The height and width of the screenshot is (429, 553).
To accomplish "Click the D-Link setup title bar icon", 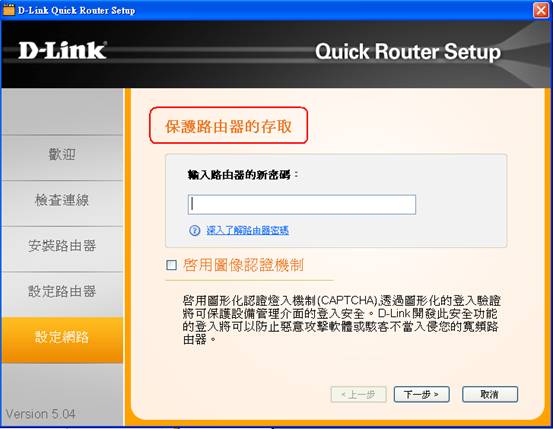I will tap(8, 10).
